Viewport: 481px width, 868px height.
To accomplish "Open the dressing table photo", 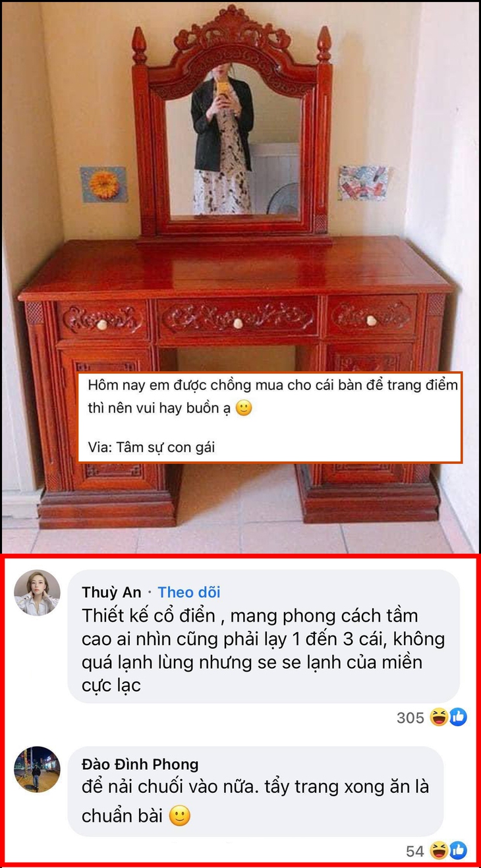I will [240, 277].
